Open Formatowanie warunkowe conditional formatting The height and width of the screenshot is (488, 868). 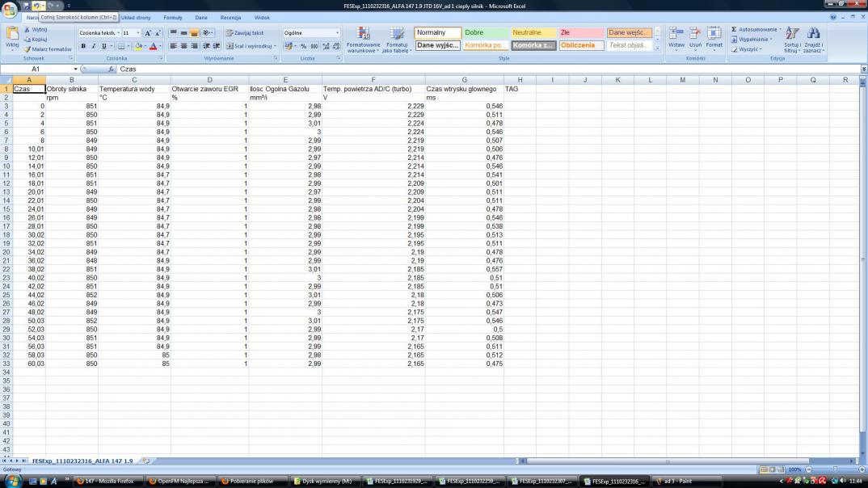(363, 40)
